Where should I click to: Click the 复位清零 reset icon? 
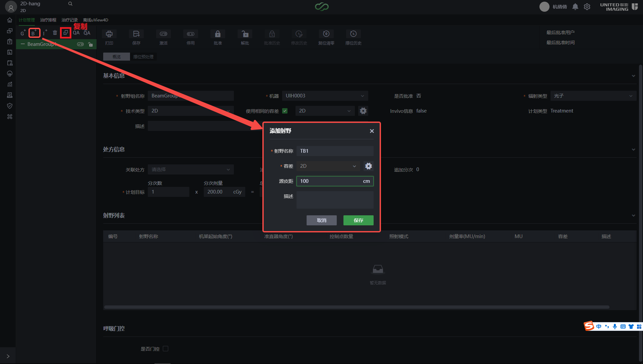pos(326,34)
